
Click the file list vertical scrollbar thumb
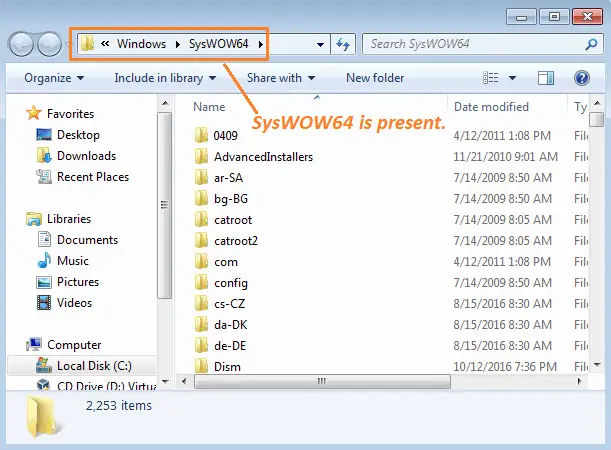[597, 120]
